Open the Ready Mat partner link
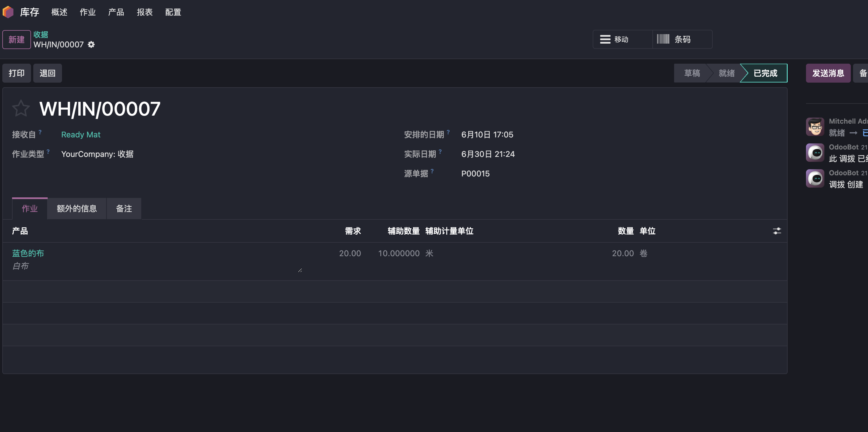Image resolution: width=868 pixels, height=432 pixels. (81, 135)
